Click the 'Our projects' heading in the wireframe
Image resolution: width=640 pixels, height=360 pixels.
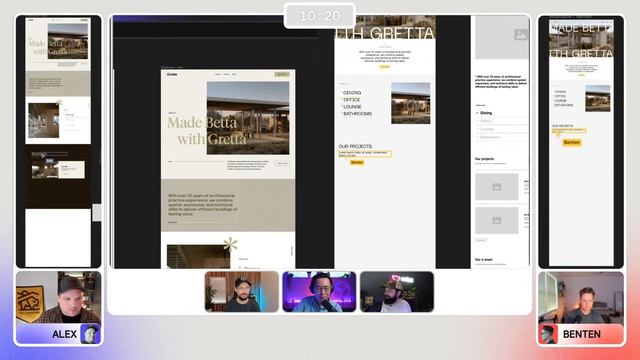click(x=484, y=159)
